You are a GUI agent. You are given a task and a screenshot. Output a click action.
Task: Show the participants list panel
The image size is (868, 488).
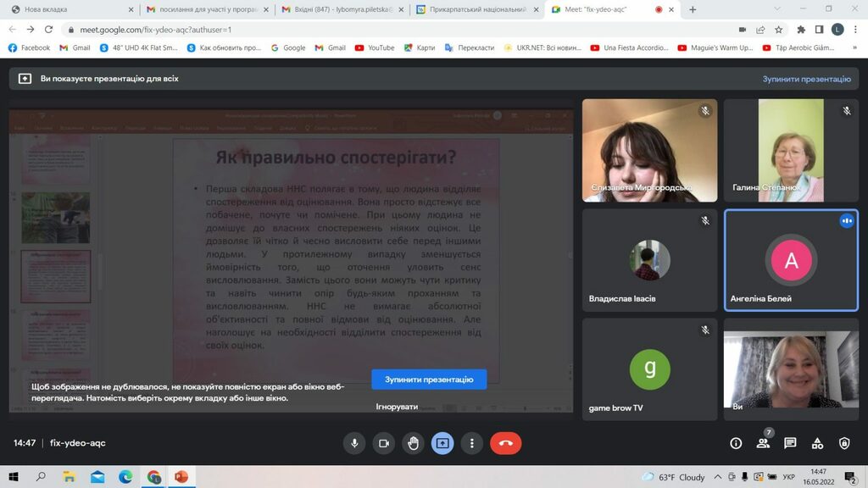click(763, 443)
